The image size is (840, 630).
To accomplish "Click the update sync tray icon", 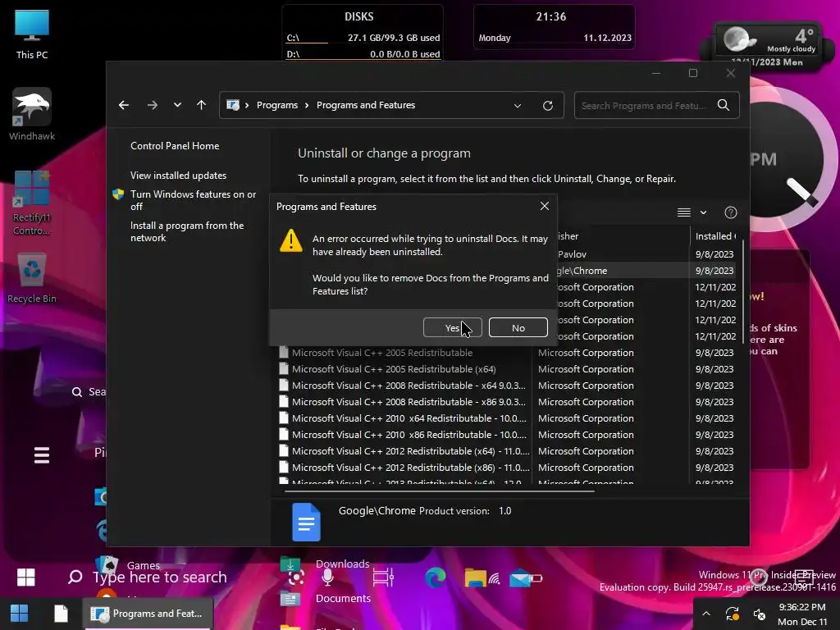I will [x=732, y=614].
